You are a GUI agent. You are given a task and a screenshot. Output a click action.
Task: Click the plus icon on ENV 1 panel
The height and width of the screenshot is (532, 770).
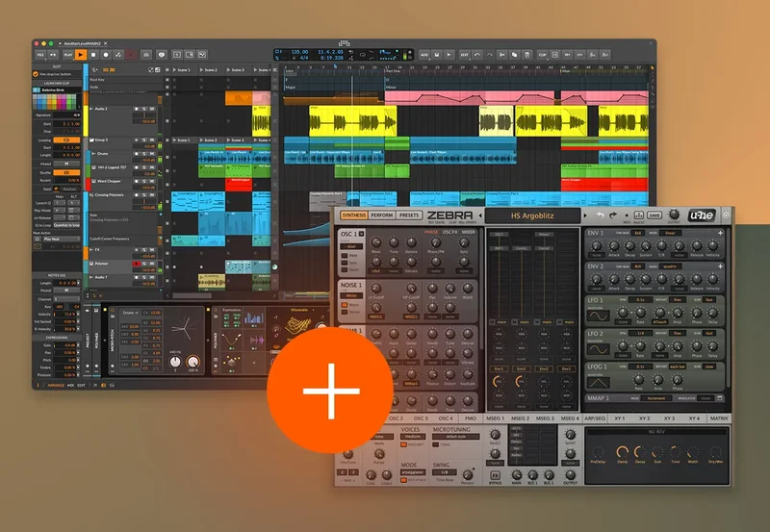click(720, 233)
